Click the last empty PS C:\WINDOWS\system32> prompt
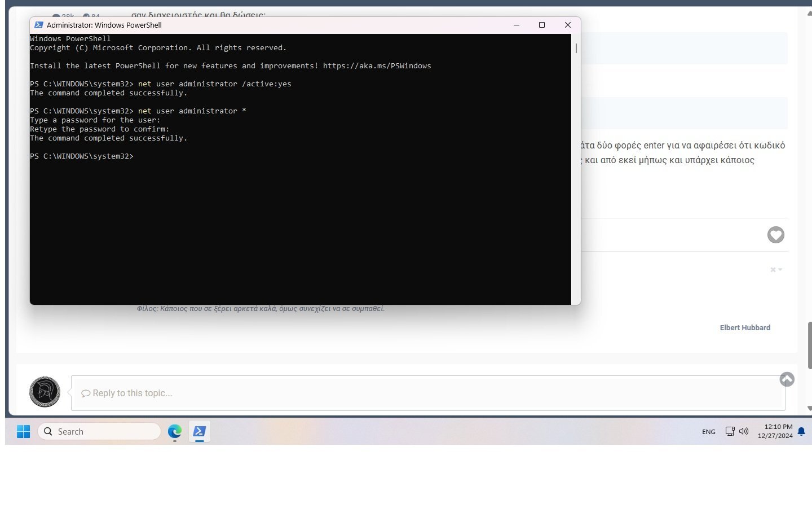Image resolution: width=812 pixels, height=508 pixels. [82, 156]
